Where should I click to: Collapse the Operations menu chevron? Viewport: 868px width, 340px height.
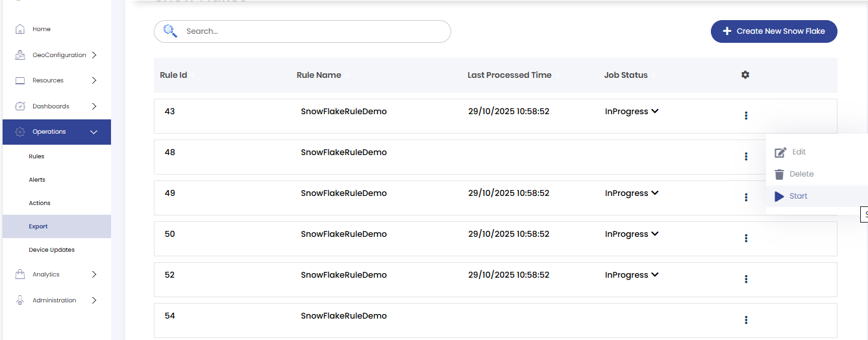(x=94, y=132)
